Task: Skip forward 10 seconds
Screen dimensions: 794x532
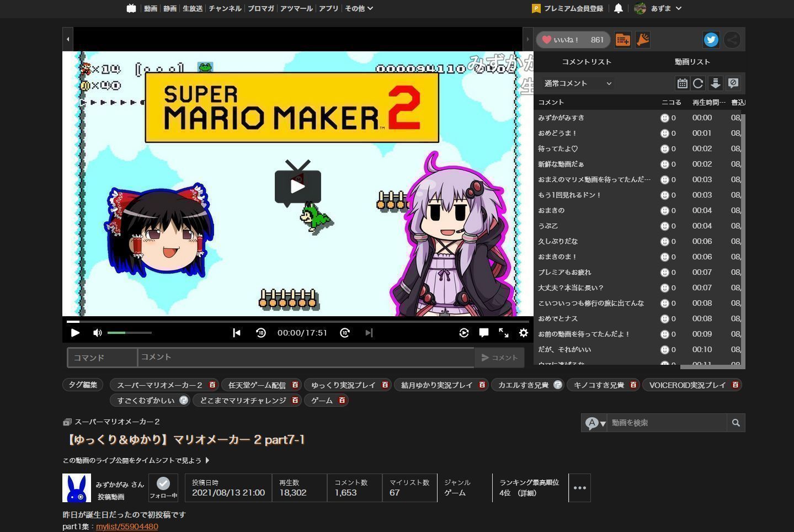Action: (345, 333)
